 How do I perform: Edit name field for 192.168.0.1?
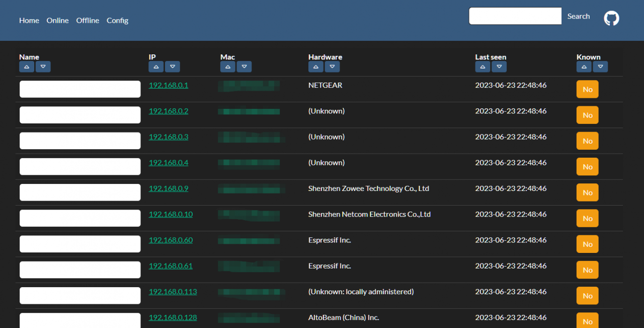click(x=80, y=89)
